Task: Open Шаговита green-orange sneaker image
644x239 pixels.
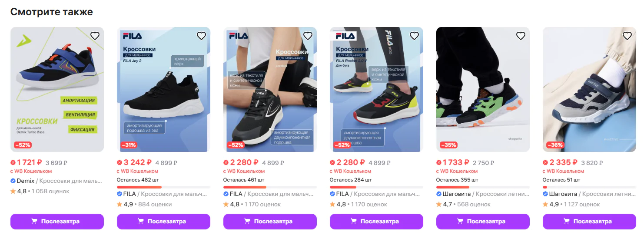Action: point(483,89)
